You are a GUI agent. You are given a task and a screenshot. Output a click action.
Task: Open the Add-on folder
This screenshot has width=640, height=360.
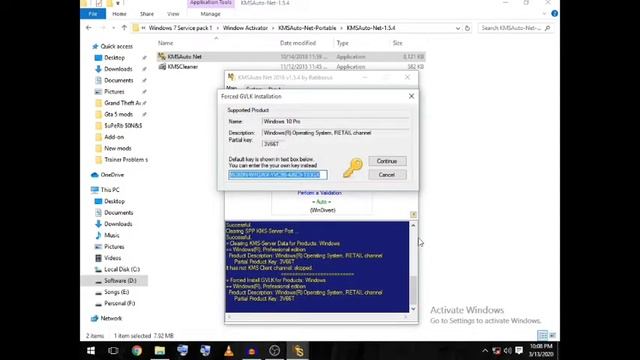tap(114, 137)
